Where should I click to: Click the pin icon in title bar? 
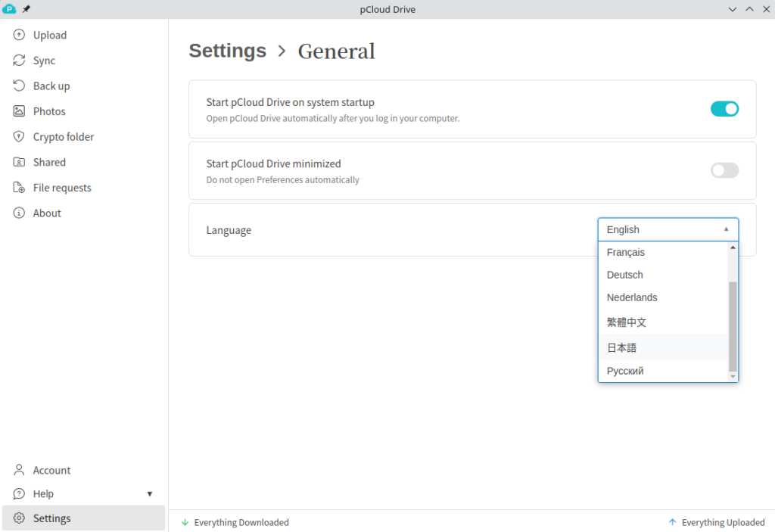point(26,9)
